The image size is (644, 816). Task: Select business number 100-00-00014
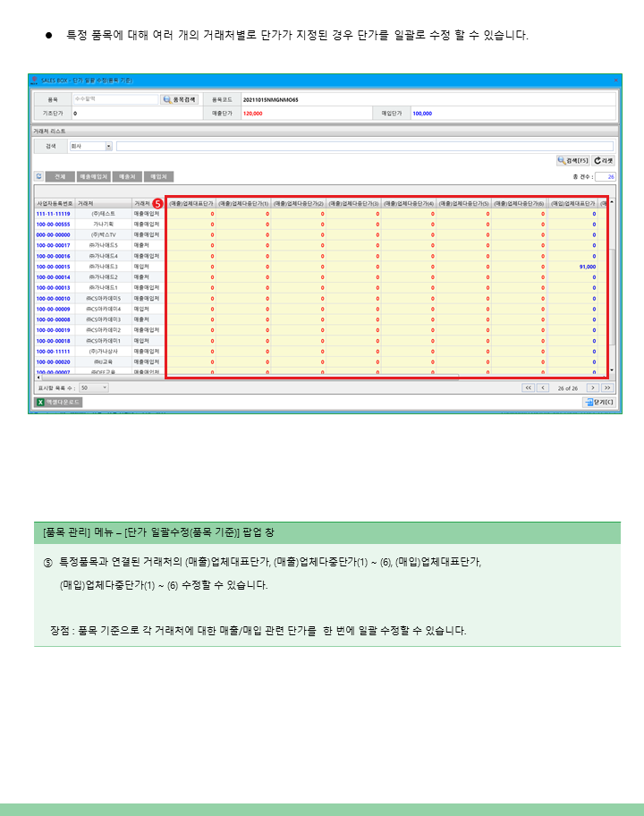(x=53, y=277)
